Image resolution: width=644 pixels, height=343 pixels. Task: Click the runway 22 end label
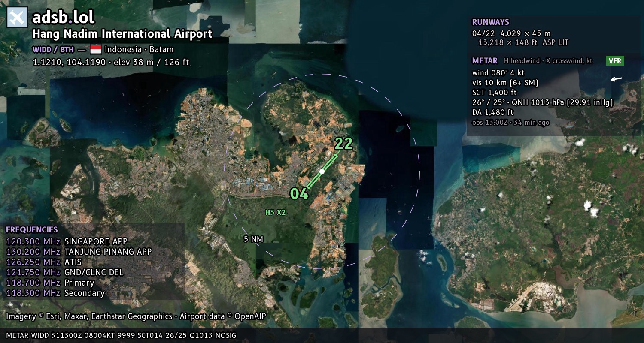click(343, 144)
